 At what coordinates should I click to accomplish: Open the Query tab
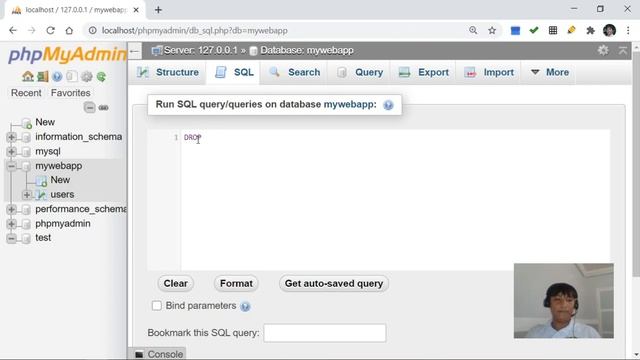359,72
